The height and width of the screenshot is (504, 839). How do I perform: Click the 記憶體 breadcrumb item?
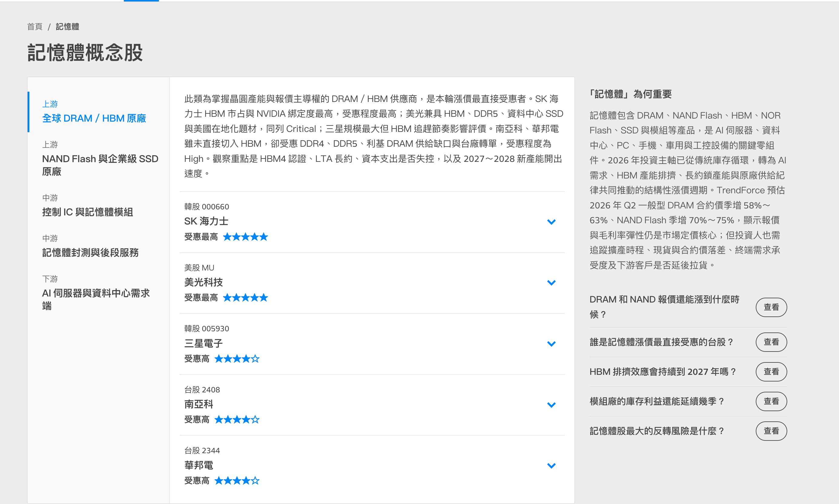pyautogui.click(x=67, y=27)
